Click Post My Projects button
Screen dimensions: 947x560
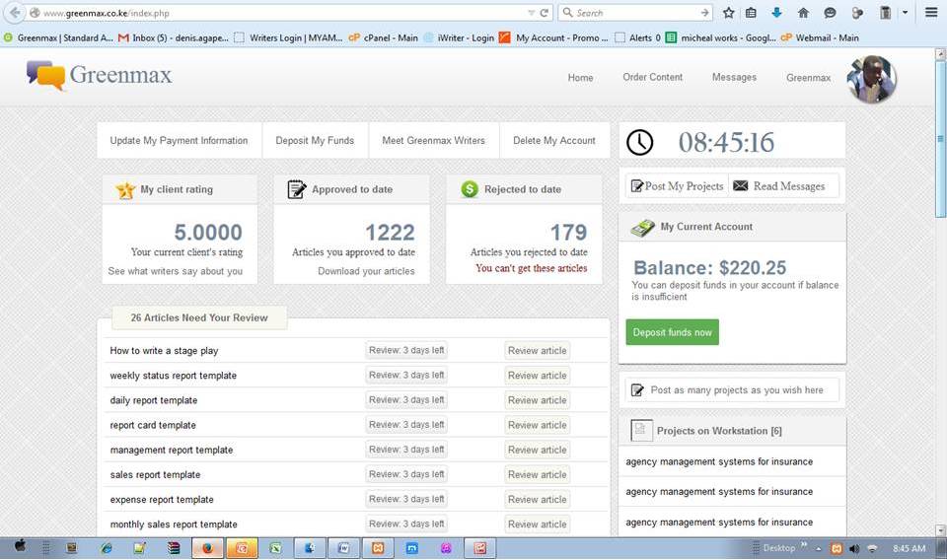click(677, 186)
